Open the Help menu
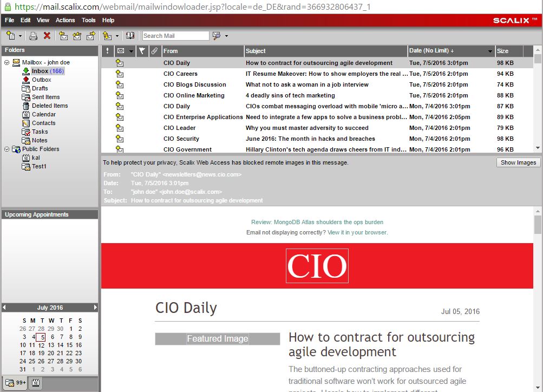Viewport: 543px width, 392px height. [108, 20]
